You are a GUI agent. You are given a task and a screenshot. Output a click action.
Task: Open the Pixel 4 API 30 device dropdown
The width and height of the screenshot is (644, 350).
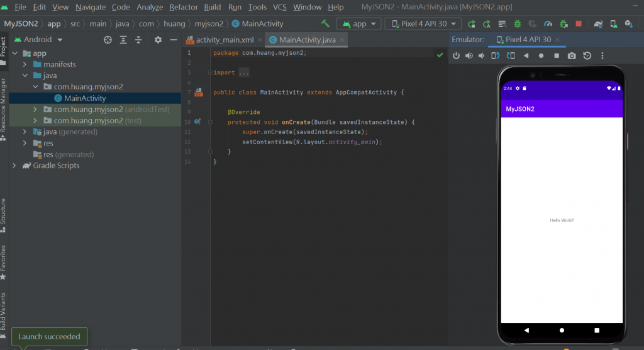click(423, 24)
